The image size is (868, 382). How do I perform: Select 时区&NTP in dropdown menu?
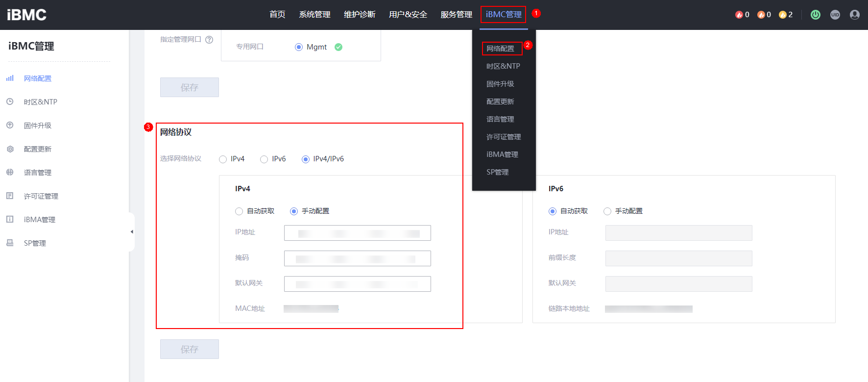click(503, 66)
